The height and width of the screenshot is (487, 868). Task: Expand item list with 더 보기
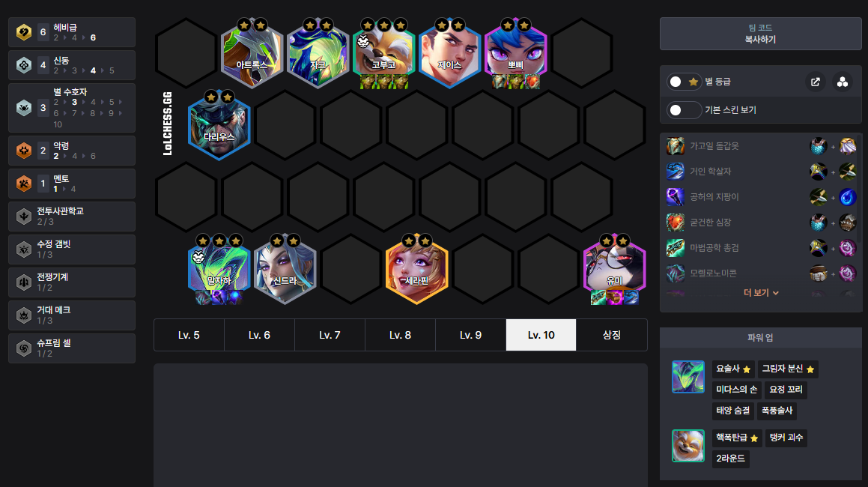(x=761, y=292)
